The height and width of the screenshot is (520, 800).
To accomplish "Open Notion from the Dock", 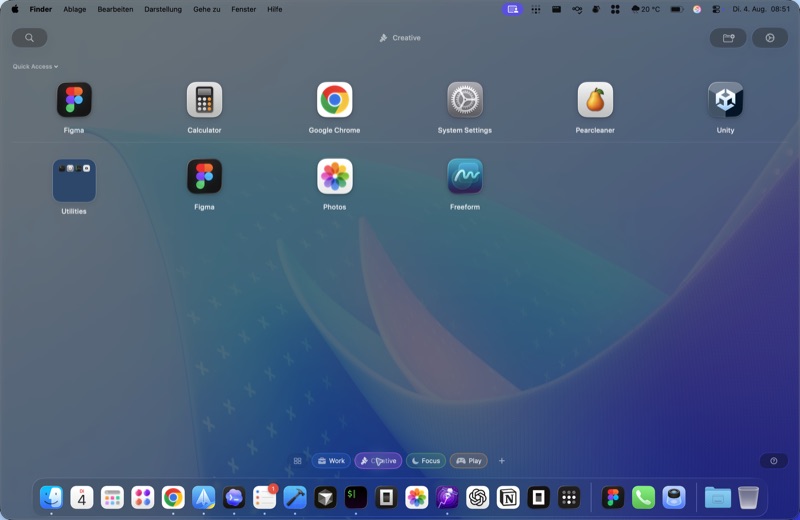I will click(508, 497).
